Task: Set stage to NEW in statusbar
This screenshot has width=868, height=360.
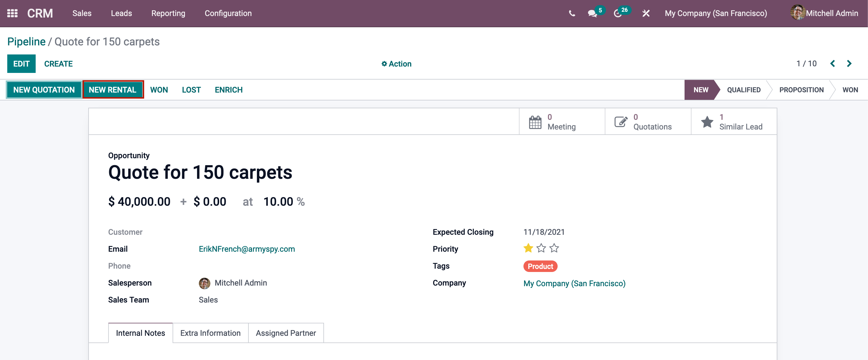Action: 701,90
